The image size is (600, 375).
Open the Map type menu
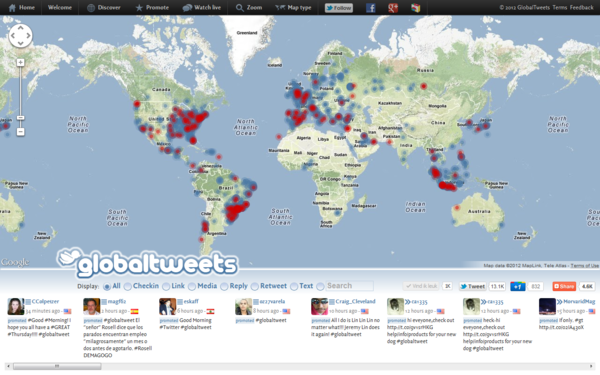tap(293, 7)
